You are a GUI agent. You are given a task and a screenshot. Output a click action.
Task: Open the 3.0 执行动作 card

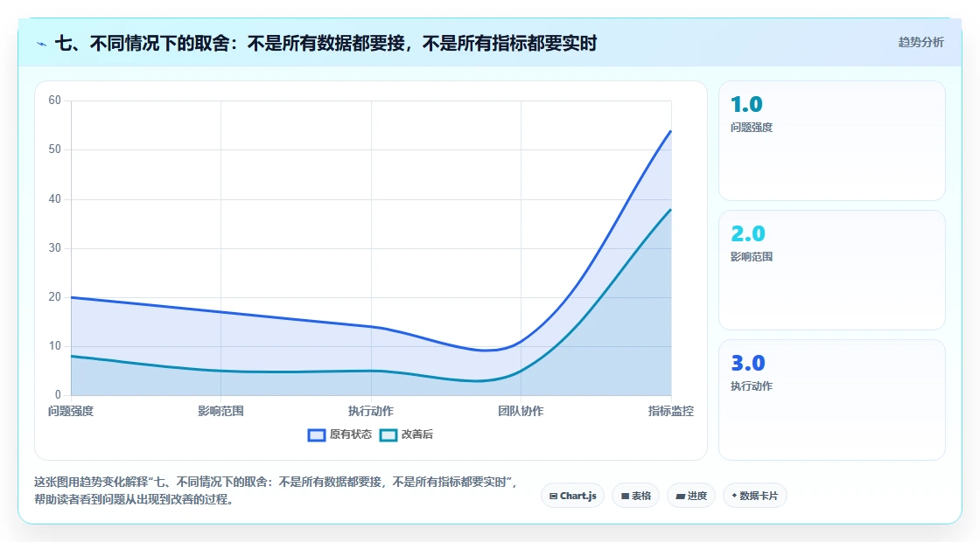point(832,400)
